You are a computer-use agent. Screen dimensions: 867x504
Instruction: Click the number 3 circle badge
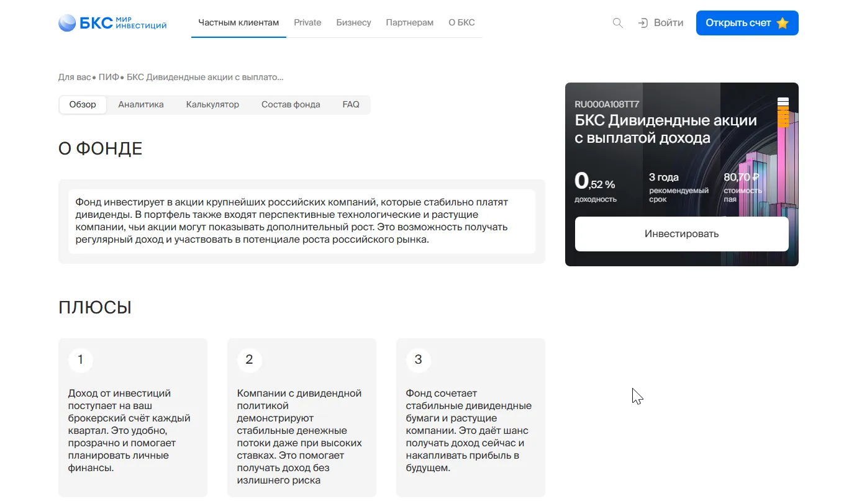tap(419, 360)
